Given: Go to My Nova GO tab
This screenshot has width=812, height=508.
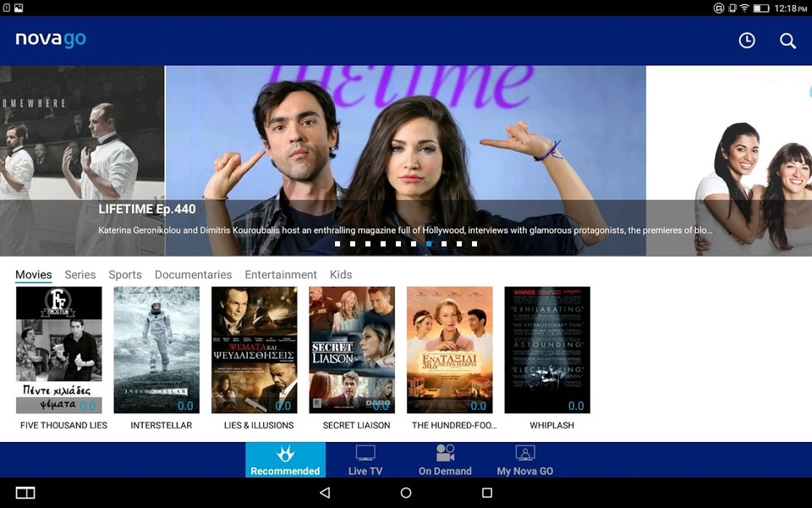Looking at the screenshot, I should 525,460.
